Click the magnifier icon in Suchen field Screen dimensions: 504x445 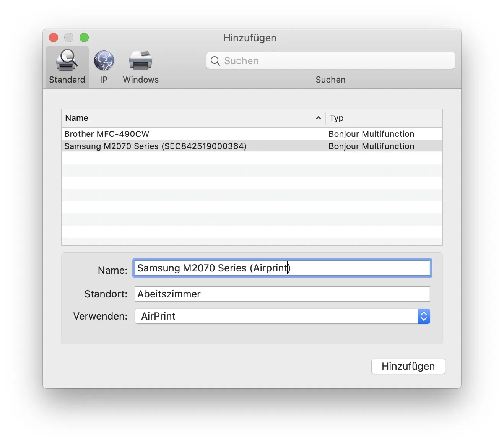pyautogui.click(x=215, y=61)
